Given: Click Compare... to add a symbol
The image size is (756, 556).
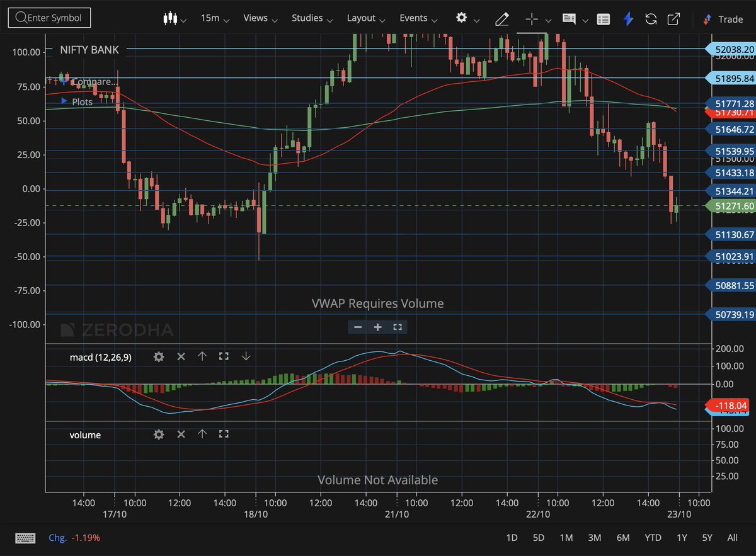Looking at the screenshot, I should 88,82.
